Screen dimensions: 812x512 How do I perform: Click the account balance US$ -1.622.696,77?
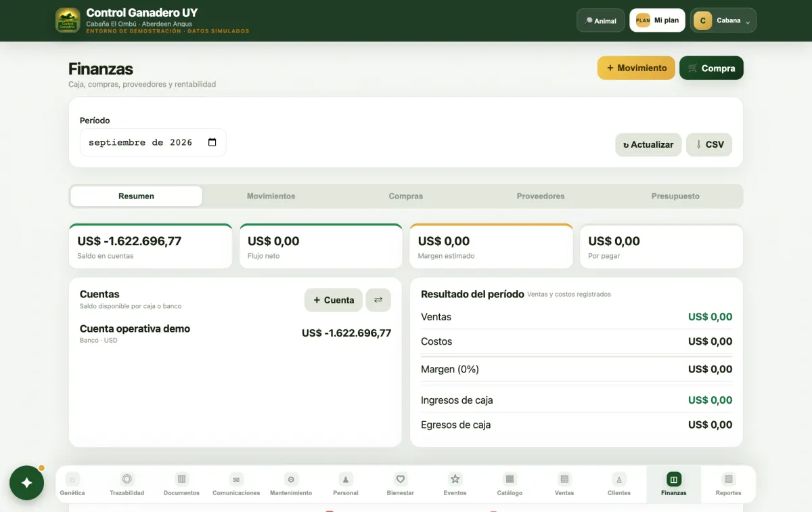[x=346, y=333]
